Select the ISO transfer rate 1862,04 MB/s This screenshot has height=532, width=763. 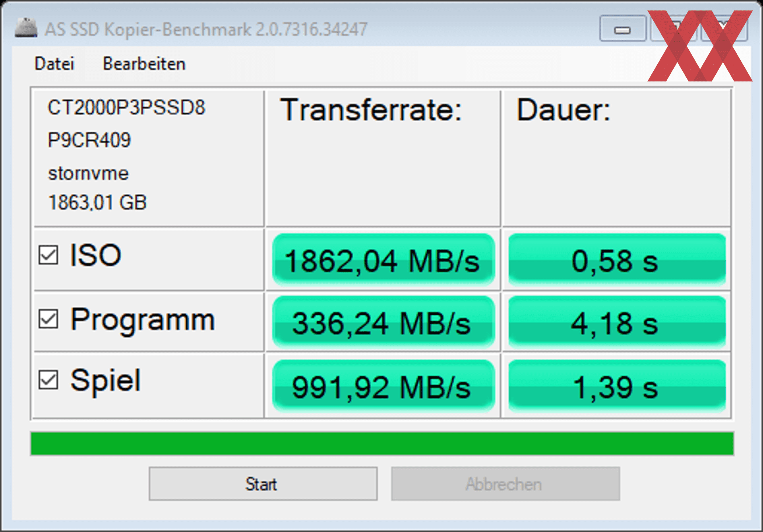point(383,260)
